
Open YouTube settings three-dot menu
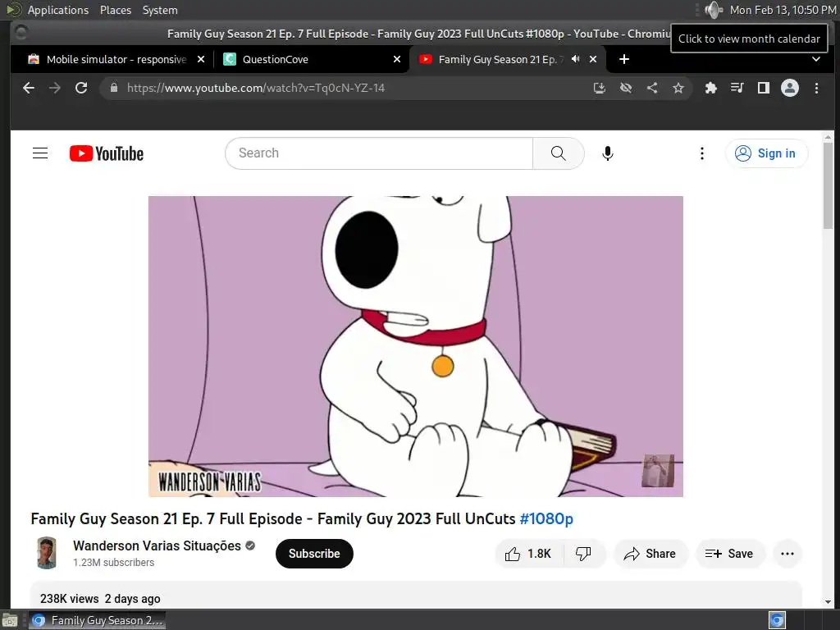click(x=702, y=153)
